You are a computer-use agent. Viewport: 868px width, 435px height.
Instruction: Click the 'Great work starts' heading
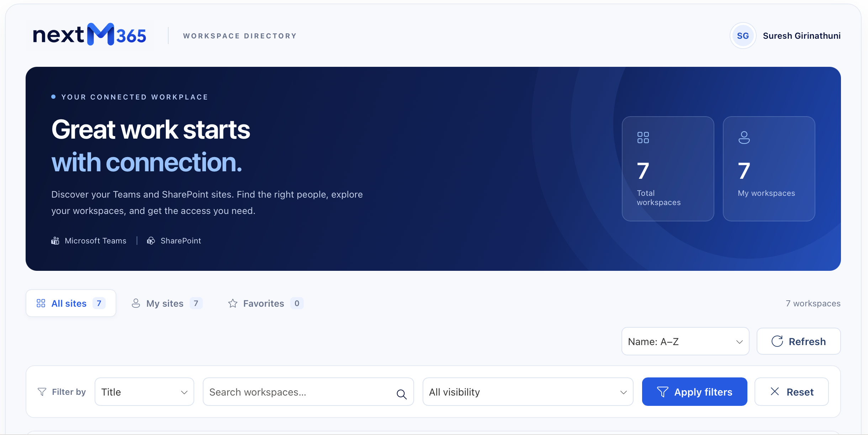point(150,130)
